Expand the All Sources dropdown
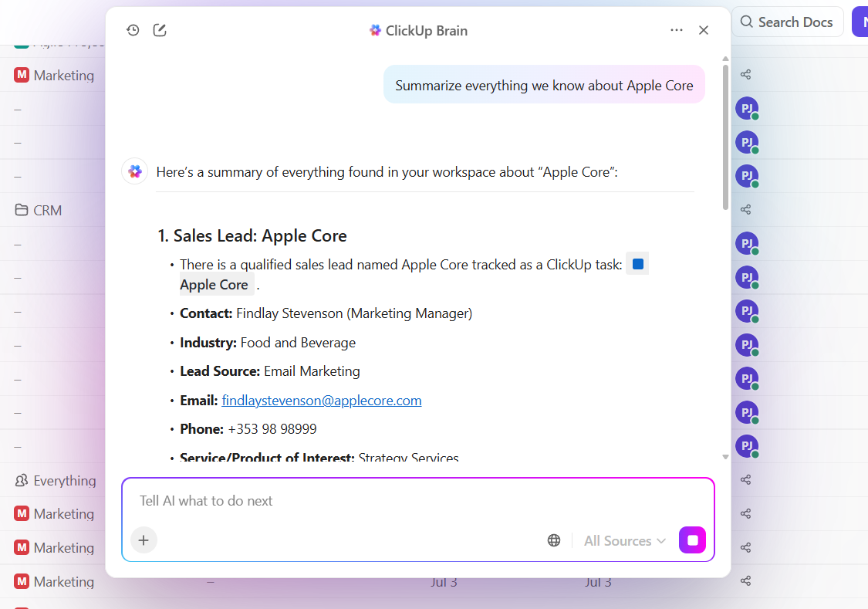This screenshot has width=868, height=609. (x=624, y=541)
